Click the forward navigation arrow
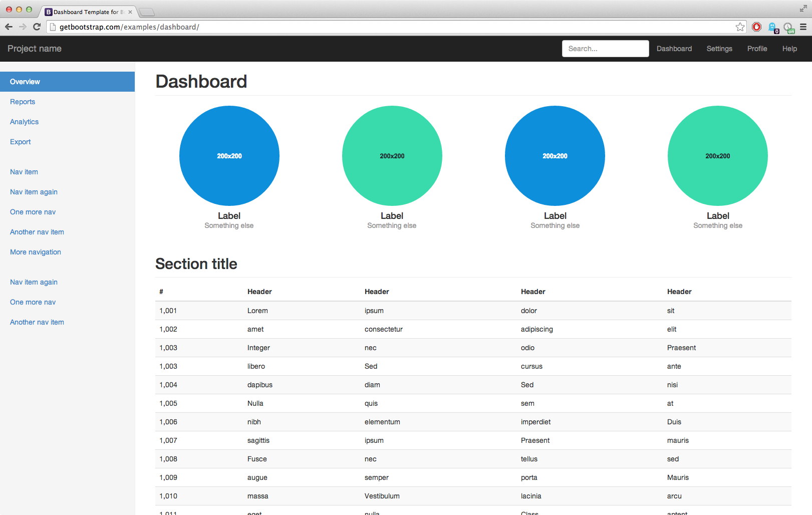This screenshot has width=812, height=515. pyautogui.click(x=23, y=27)
